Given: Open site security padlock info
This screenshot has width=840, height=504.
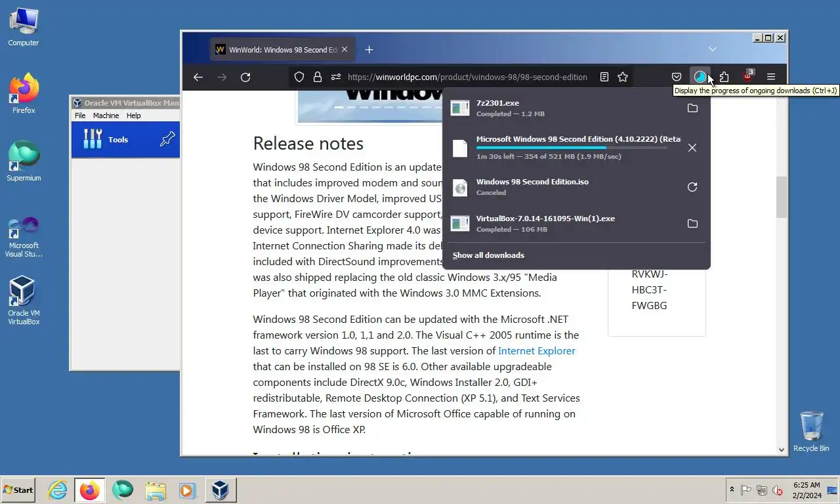Looking at the screenshot, I should 318,77.
